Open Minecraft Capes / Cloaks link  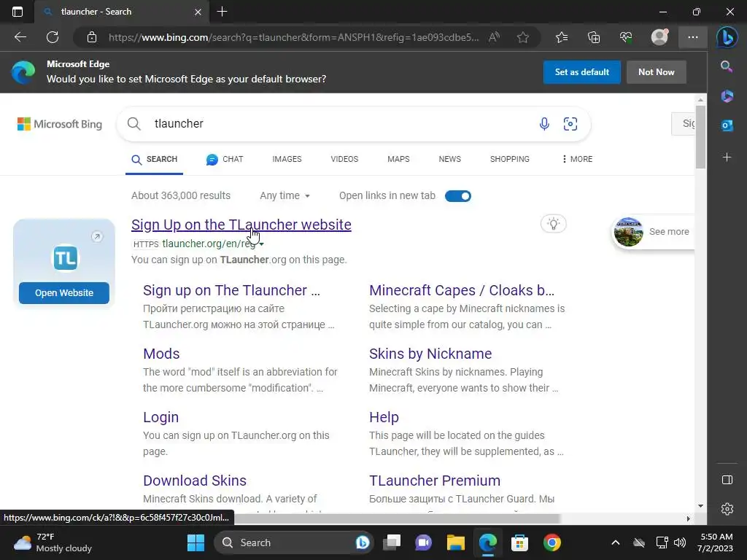pos(462,290)
